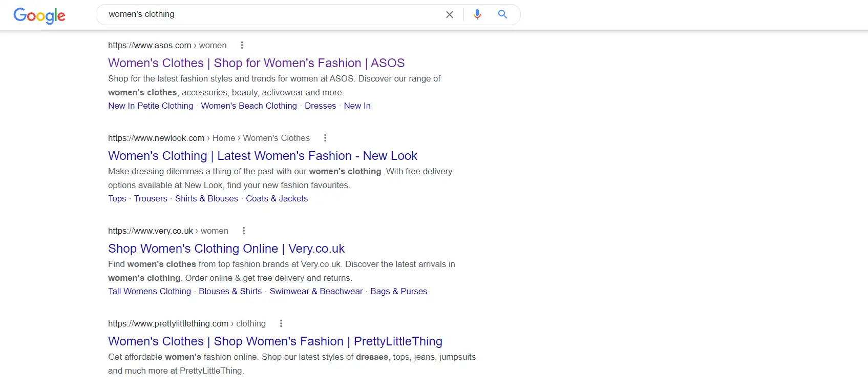This screenshot has width=868, height=390.
Task: Click the ASOS snippet starting 'Shop for the latest fashion'
Action: (274, 86)
